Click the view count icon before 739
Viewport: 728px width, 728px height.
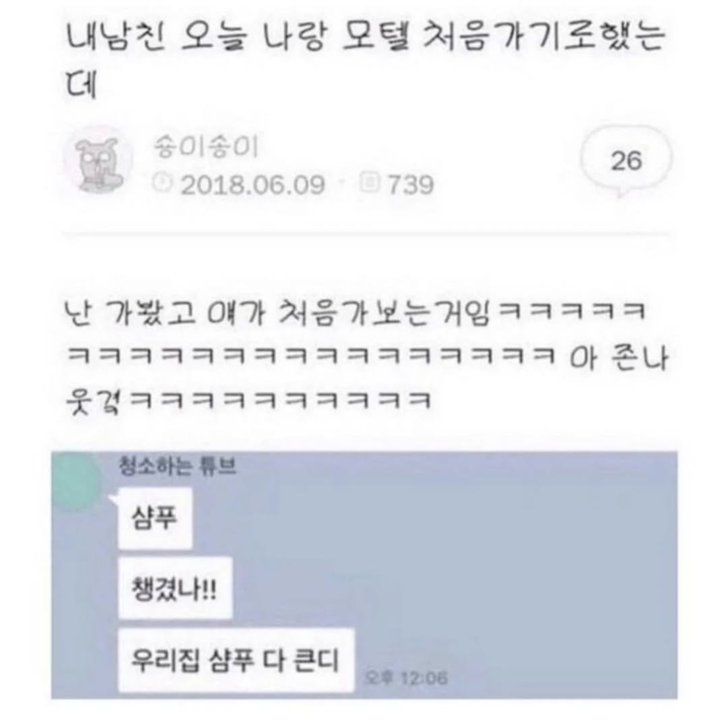coord(371,183)
